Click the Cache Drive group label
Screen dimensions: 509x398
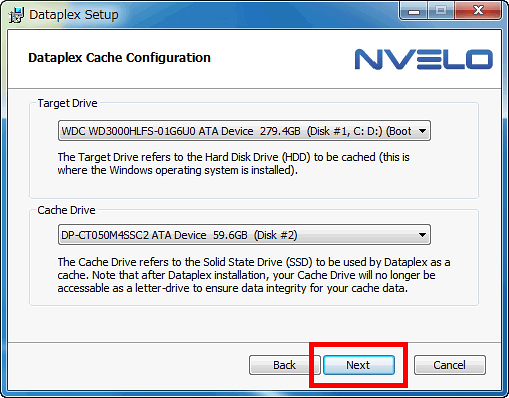[x=66, y=210]
